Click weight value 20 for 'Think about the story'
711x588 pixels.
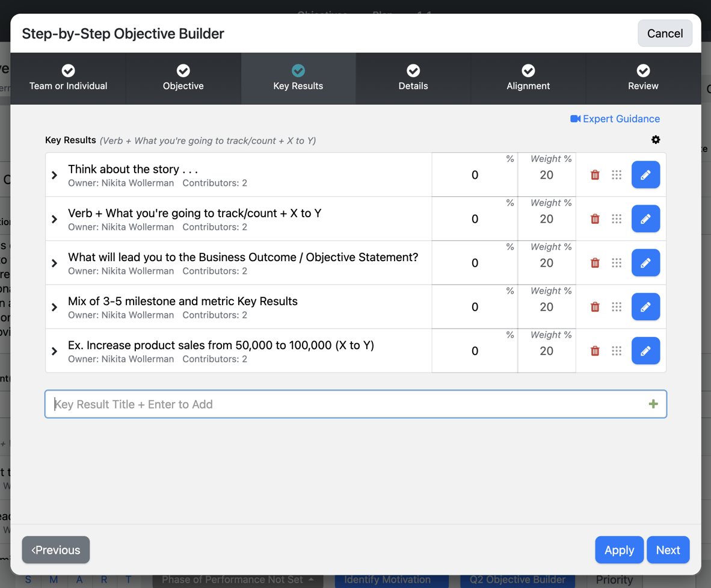coord(546,175)
